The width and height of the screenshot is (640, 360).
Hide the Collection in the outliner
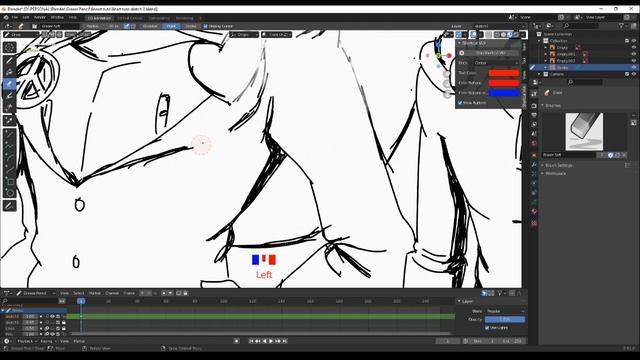tap(634, 41)
